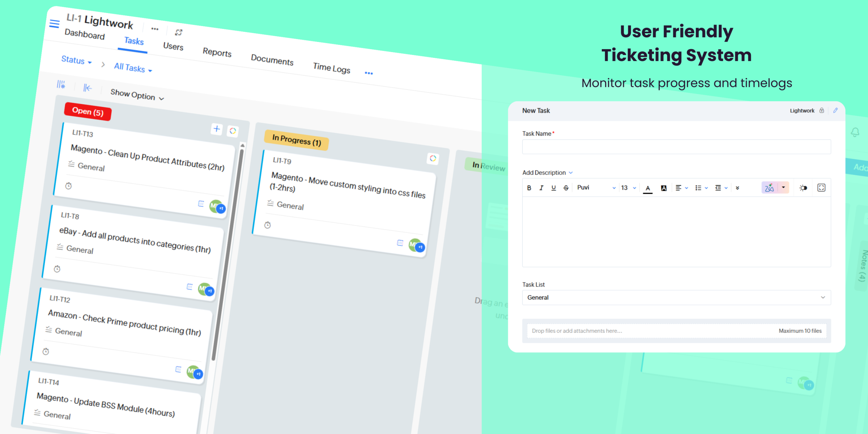Click the hamburger menu icon

point(54,24)
